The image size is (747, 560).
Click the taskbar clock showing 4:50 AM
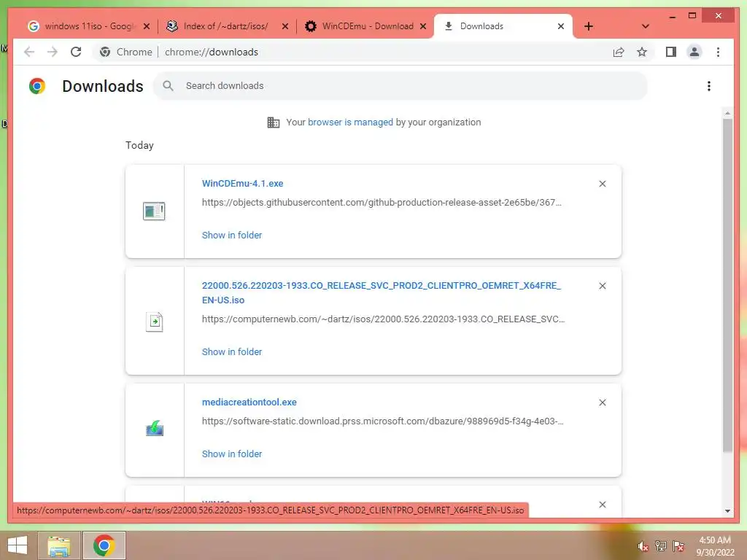point(715,546)
